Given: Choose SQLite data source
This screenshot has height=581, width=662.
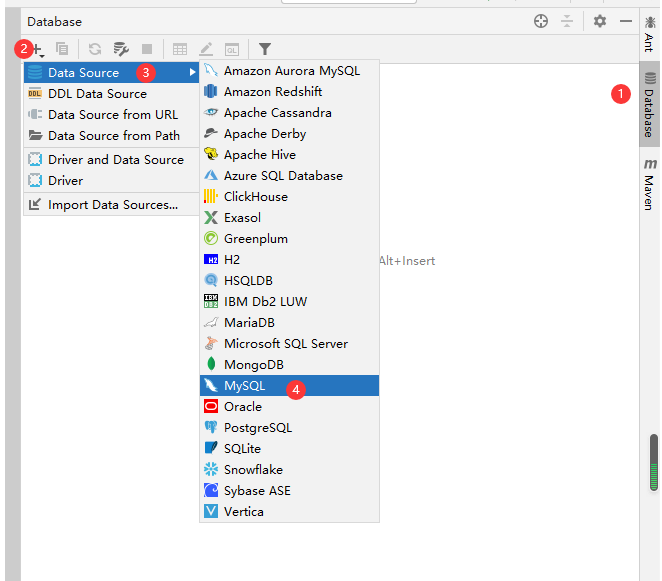Looking at the screenshot, I should pyautogui.click(x=289, y=449).
